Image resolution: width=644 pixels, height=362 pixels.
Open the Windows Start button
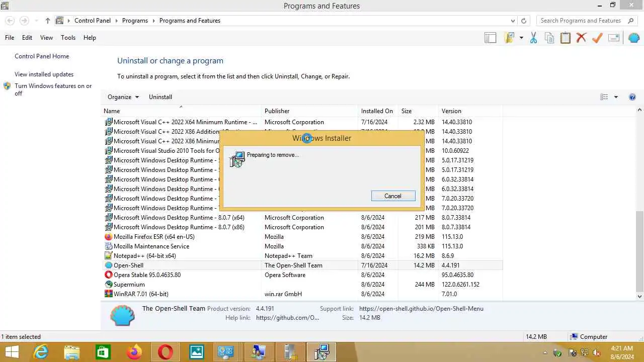pos(12,352)
